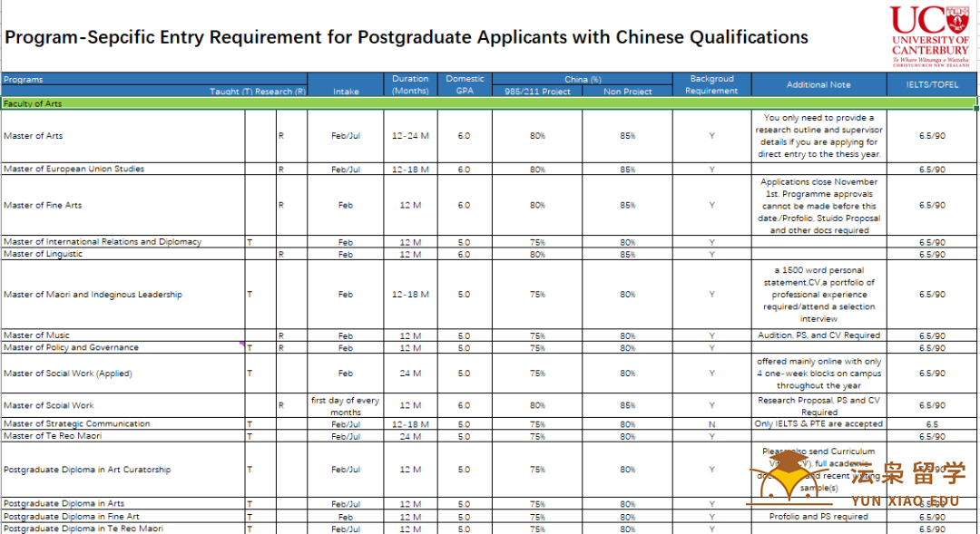Select the offered mainly online note cell
The image size is (980, 534).
[818, 374]
